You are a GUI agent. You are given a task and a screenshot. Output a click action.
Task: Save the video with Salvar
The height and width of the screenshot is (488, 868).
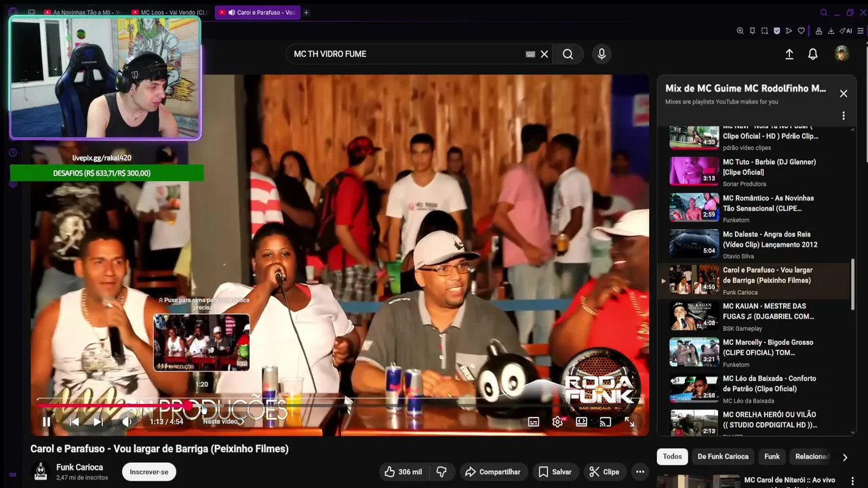tap(555, 472)
